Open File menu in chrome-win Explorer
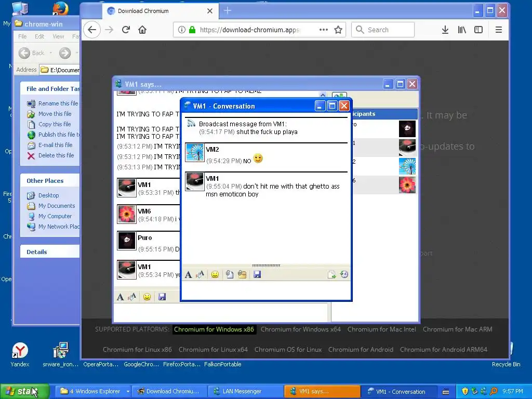The image size is (532, 399). click(x=22, y=36)
